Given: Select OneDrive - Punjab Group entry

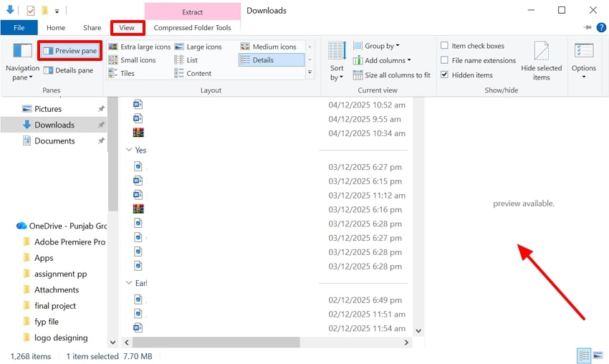Looking at the screenshot, I should click(61, 226).
